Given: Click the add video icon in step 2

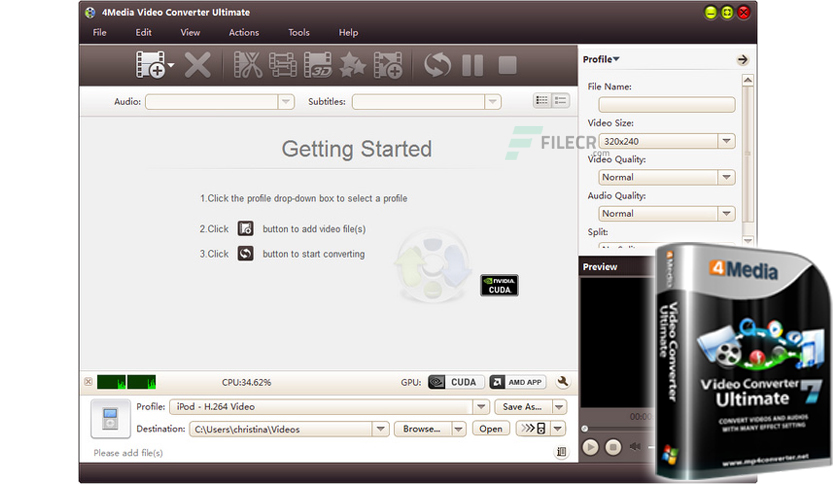Looking at the screenshot, I should tap(245, 229).
